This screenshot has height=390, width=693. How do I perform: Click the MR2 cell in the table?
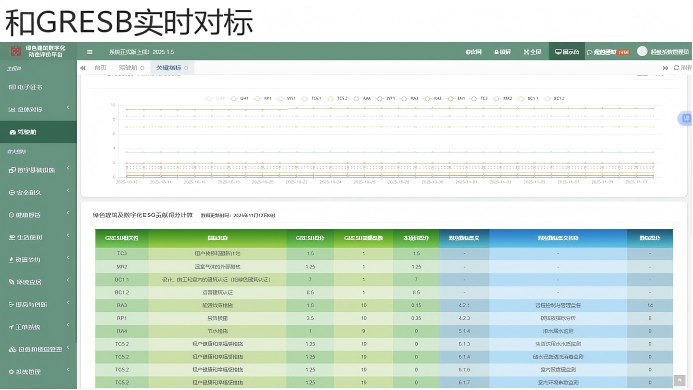tap(122, 267)
